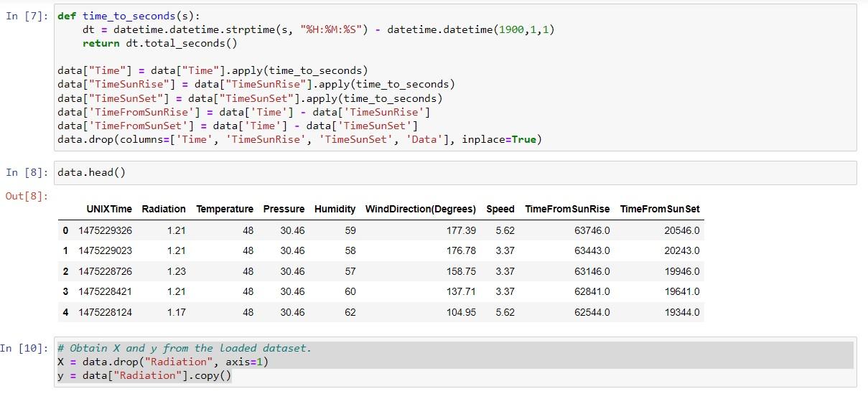
Task: Click the Radiation column header
Action: tap(164, 209)
